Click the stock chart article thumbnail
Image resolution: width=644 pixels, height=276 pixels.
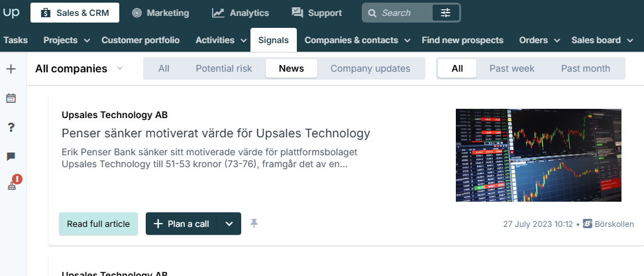(539, 155)
